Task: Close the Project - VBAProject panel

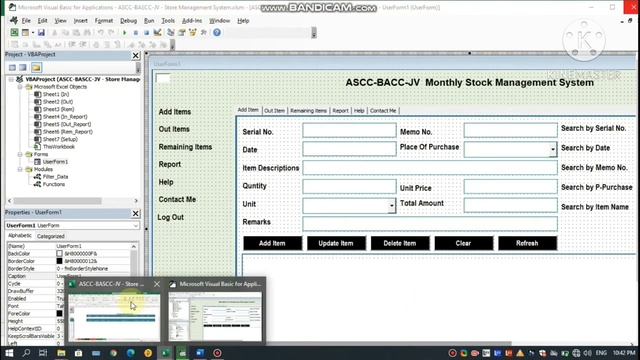Action: pos(136,56)
